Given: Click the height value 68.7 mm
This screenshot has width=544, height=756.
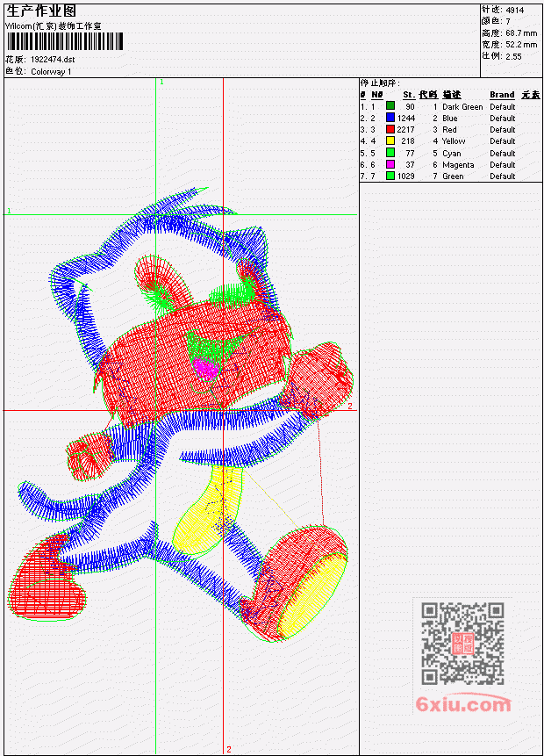Looking at the screenshot, I should click(521, 33).
